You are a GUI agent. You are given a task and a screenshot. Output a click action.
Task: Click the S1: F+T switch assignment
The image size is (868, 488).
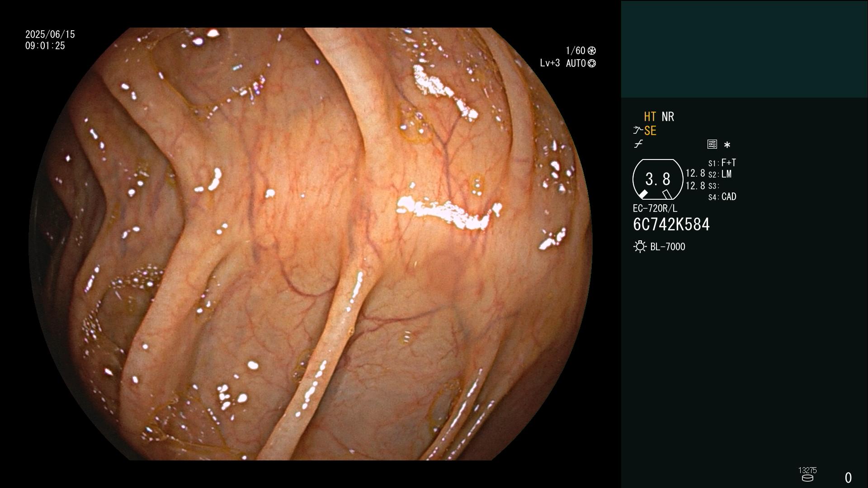pyautogui.click(x=722, y=163)
